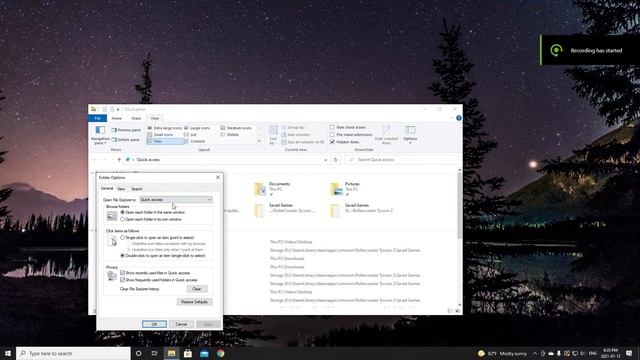Open address bar history dropdown arrow
Screen dimensions: 640x360
coord(325,160)
